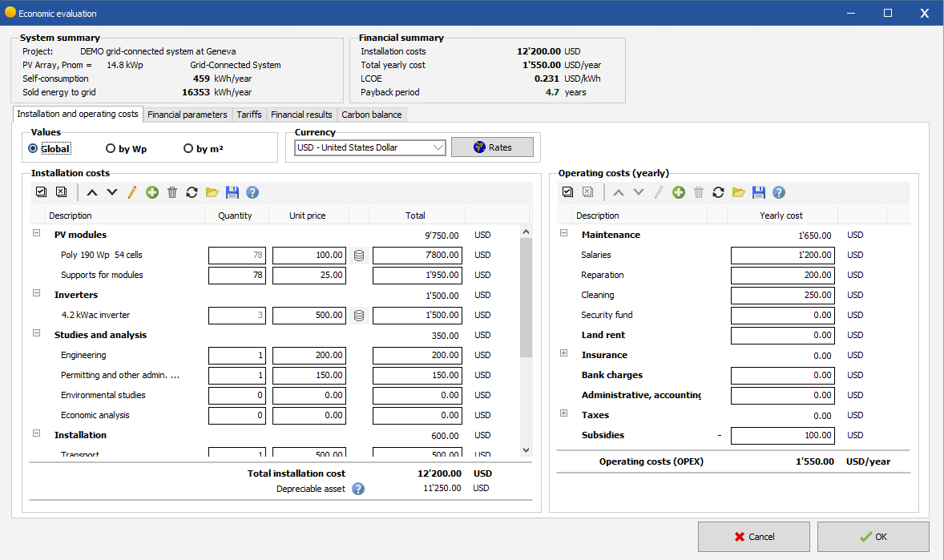Collapse the PV modules group
944x560 pixels.
pos(36,233)
